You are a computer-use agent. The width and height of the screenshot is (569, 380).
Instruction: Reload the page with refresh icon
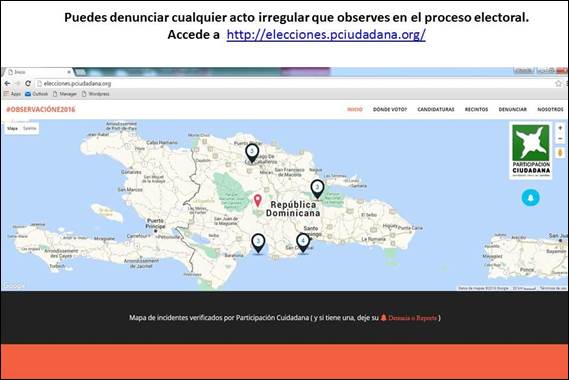pyautogui.click(x=28, y=83)
